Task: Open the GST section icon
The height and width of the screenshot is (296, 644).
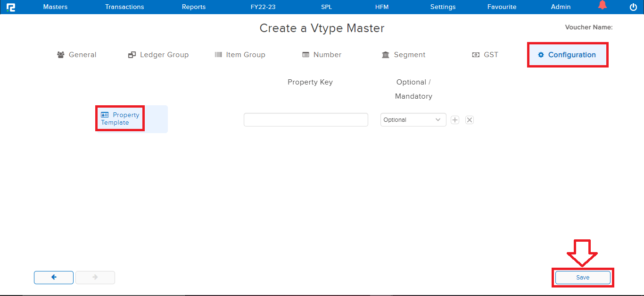Action: (475, 54)
